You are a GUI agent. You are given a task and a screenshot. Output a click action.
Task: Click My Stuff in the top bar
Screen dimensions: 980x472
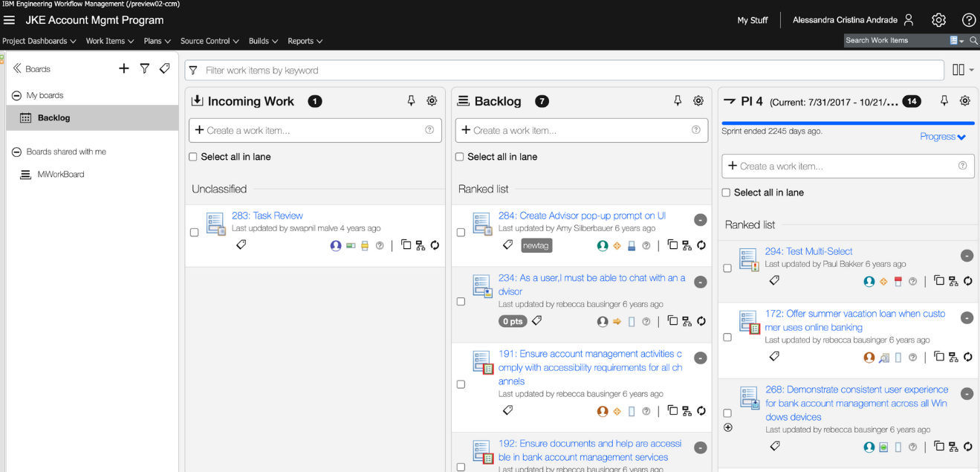[x=752, y=20]
